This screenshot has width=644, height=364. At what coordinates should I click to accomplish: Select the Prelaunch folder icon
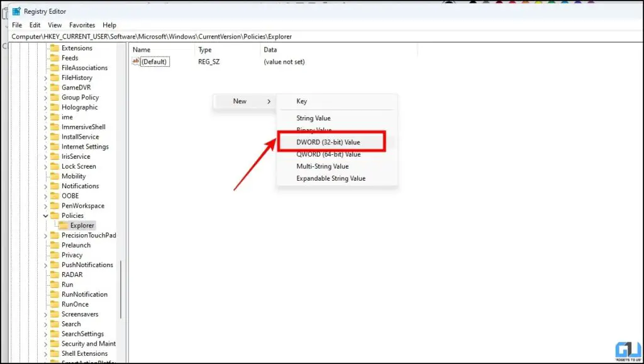55,245
